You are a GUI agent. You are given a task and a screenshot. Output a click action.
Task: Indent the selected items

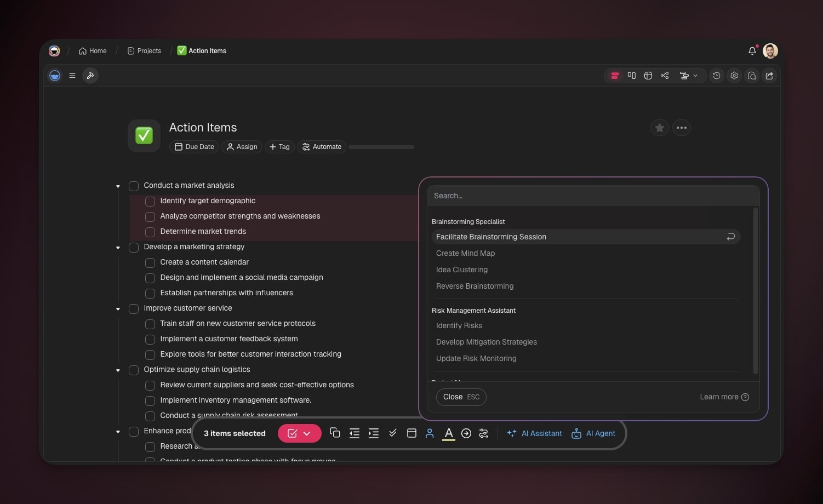click(374, 433)
